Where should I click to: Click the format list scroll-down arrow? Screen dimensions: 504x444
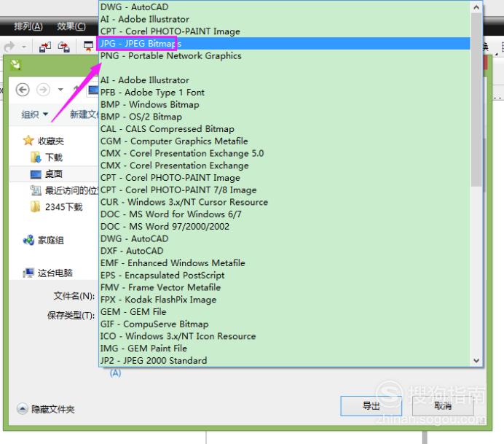click(x=476, y=361)
